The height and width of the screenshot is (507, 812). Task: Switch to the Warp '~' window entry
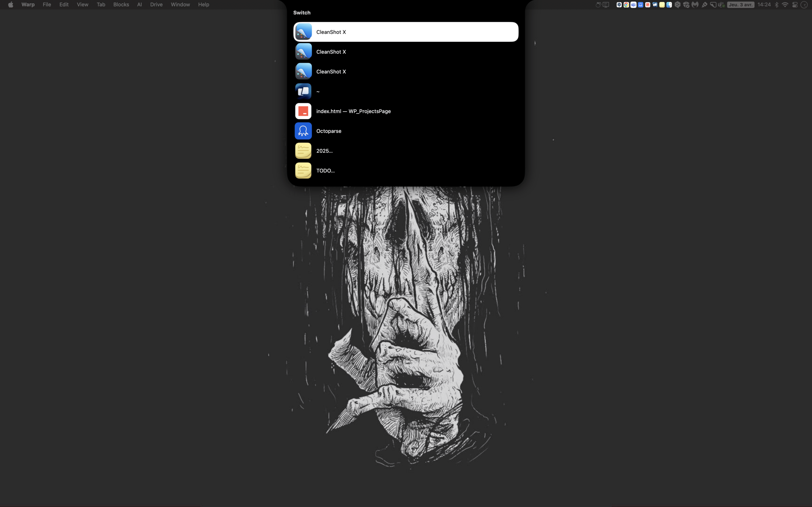(x=318, y=92)
